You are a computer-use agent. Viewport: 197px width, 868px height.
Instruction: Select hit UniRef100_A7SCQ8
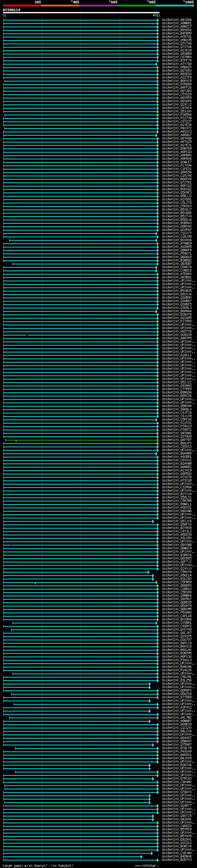pos(176,481)
